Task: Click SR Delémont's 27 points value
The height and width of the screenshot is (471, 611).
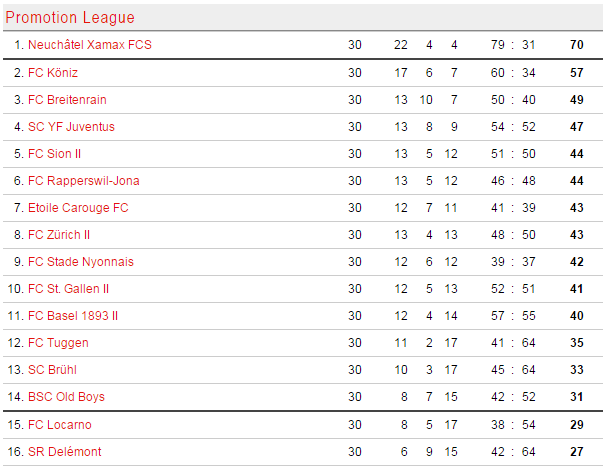Action: point(577,452)
